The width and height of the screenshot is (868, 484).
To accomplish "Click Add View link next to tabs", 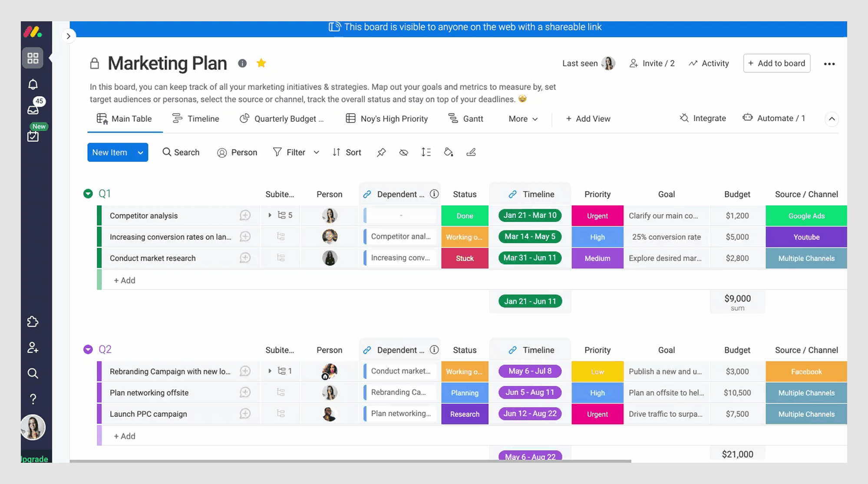I will (588, 118).
